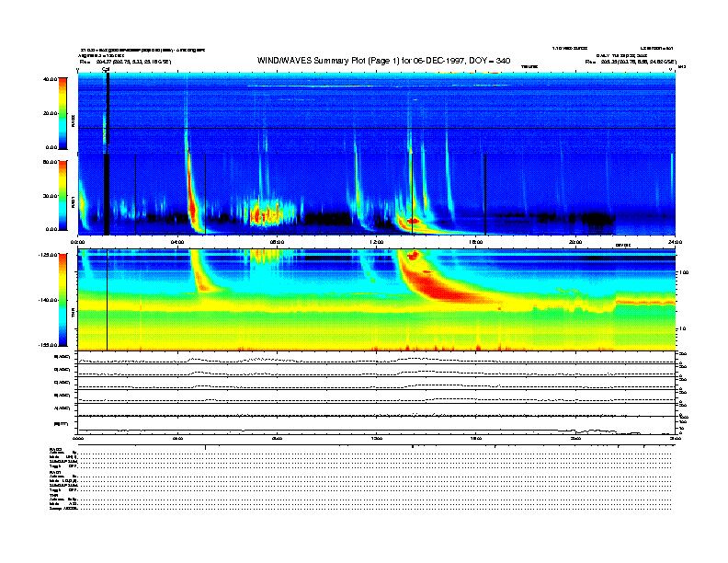Click the '24:00' label below RAD1 spectrogram
The height and width of the screenshot is (563, 728).
pos(675,242)
